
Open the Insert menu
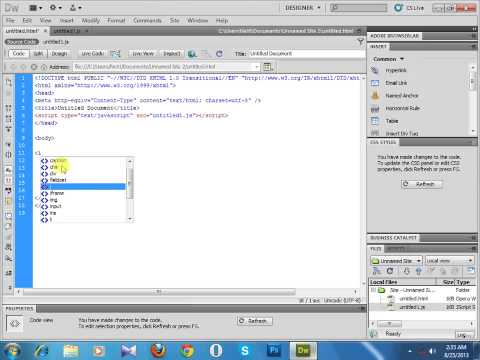pyautogui.click(x=67, y=21)
